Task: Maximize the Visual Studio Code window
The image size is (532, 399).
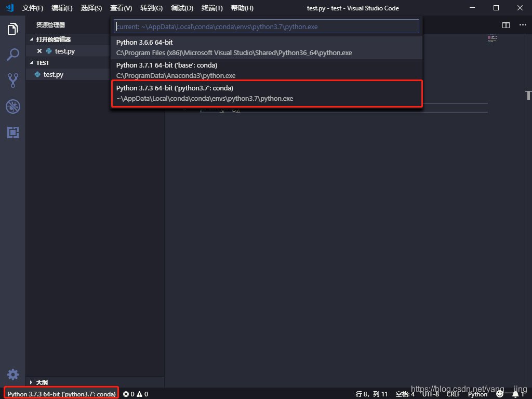Action: [x=496, y=8]
